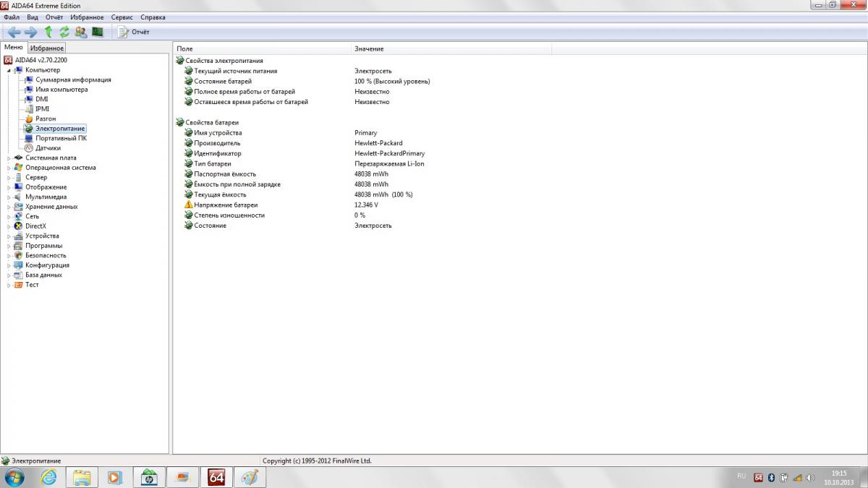This screenshot has width=868, height=488.
Task: Expand the DirectX node
Action: (x=9, y=226)
